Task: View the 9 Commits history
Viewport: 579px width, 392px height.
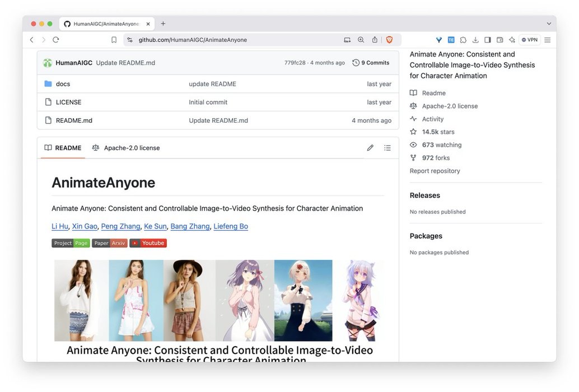Action: [371, 63]
